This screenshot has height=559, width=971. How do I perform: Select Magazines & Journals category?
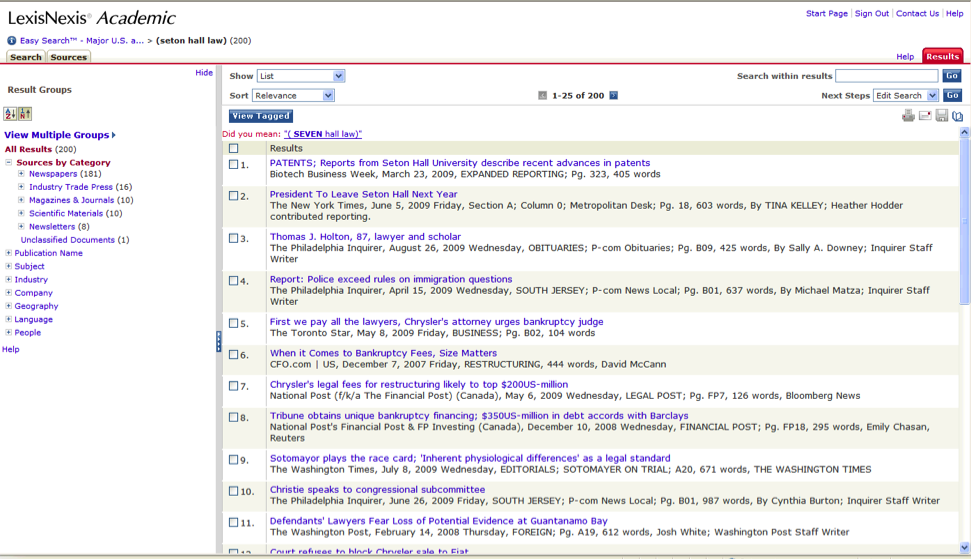pyautogui.click(x=71, y=200)
